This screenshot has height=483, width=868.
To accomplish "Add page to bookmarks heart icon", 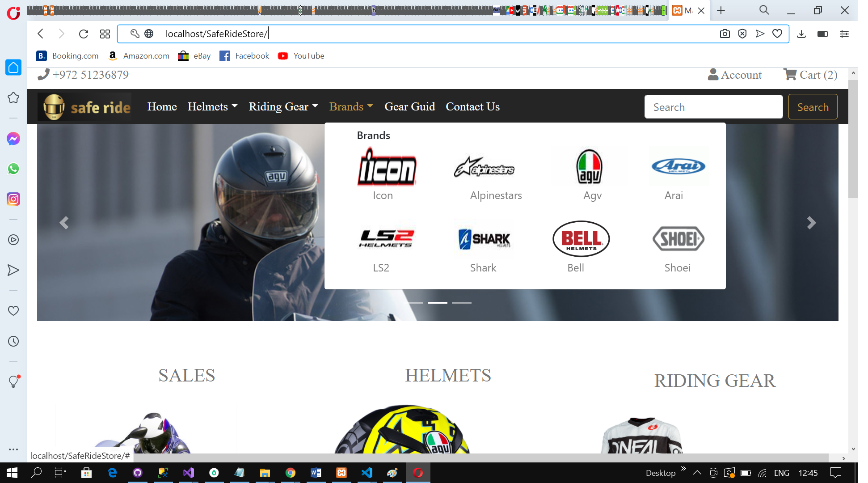I will pos(777,34).
